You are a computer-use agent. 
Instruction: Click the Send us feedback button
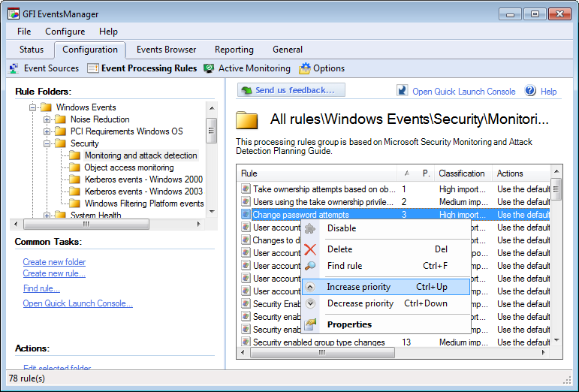tap(291, 90)
